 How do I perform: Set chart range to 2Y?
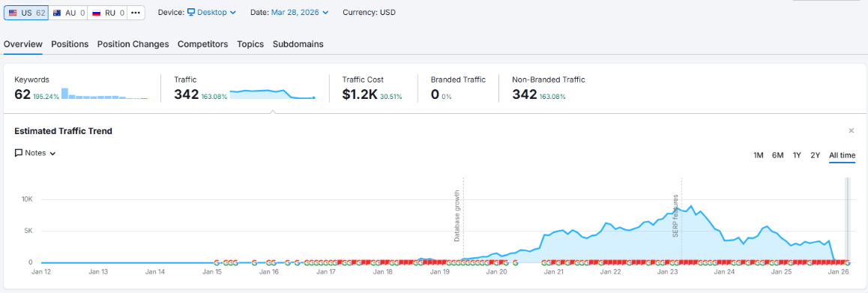point(815,155)
